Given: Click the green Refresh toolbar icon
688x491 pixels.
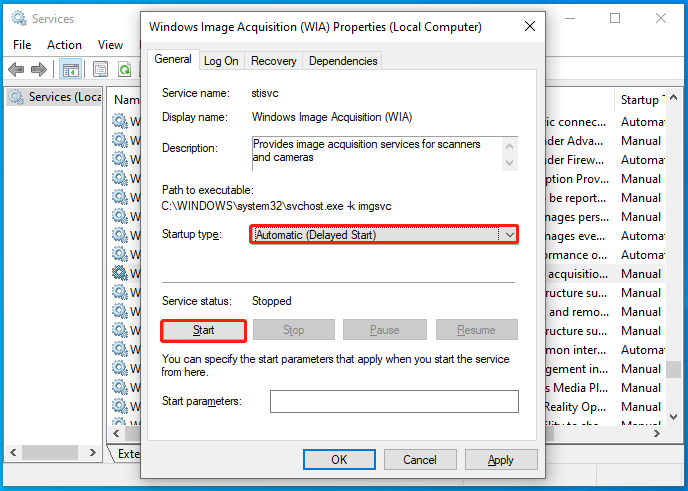Looking at the screenshot, I should point(124,69).
